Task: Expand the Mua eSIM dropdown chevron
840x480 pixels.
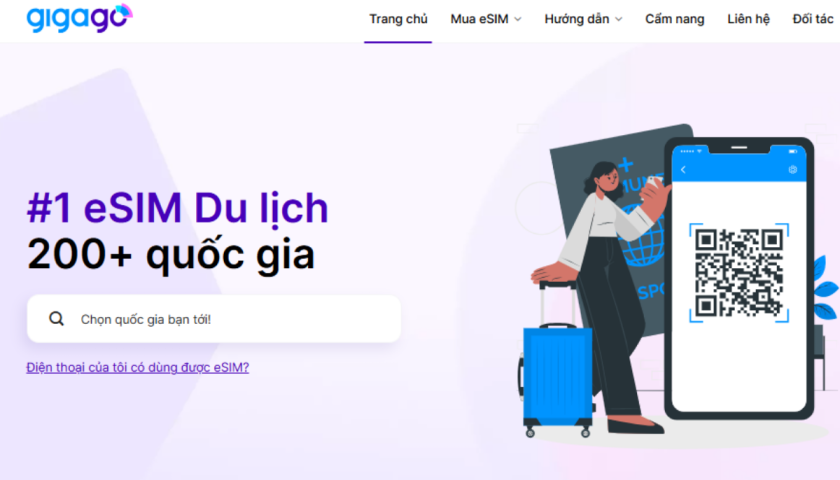Action: [518, 19]
